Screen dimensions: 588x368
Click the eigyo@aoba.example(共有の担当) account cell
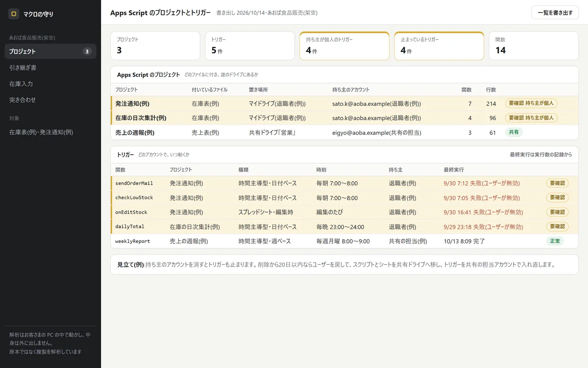(377, 132)
